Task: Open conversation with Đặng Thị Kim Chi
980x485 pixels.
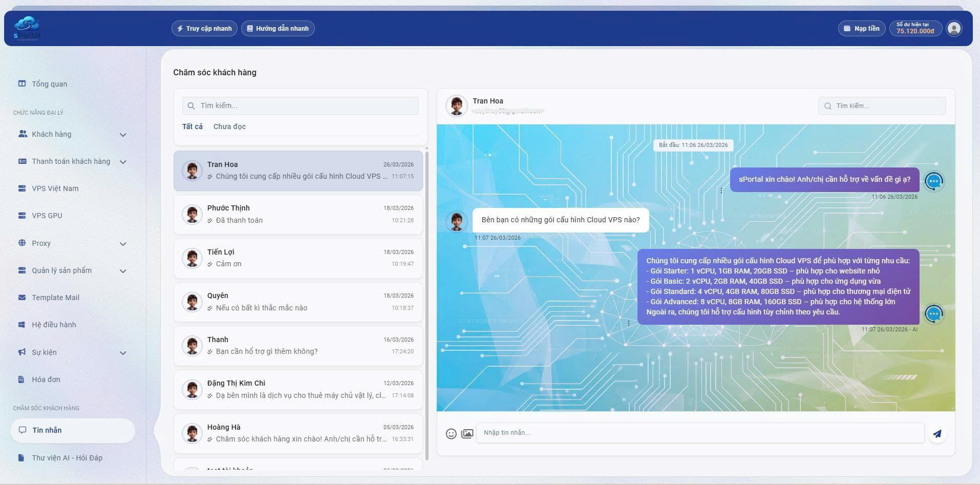Action: coord(298,389)
